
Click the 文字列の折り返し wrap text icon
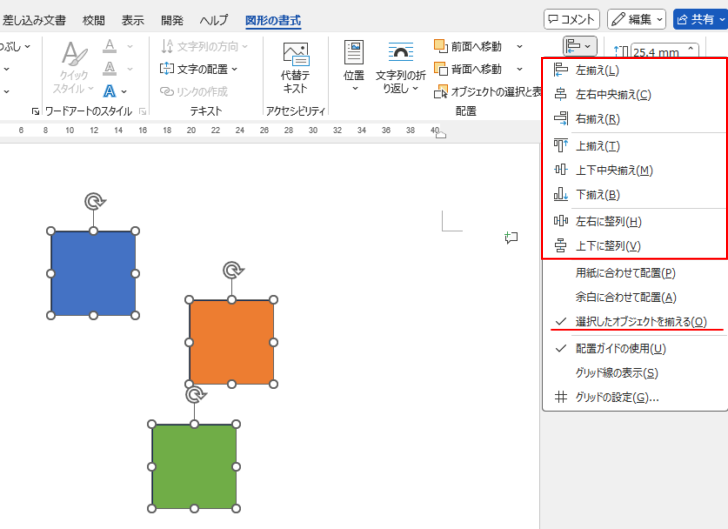[x=400, y=52]
